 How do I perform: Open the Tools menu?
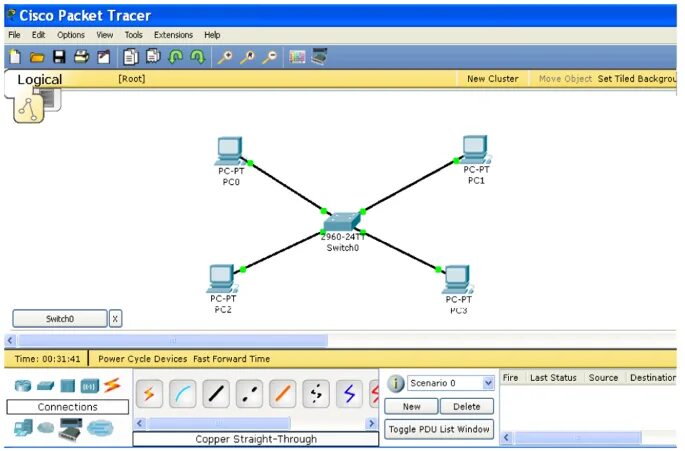(133, 35)
